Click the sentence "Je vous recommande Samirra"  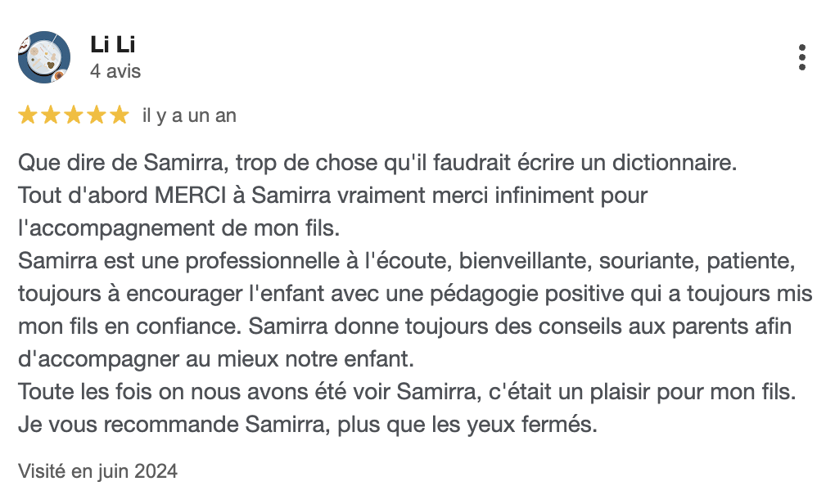pos(308,425)
